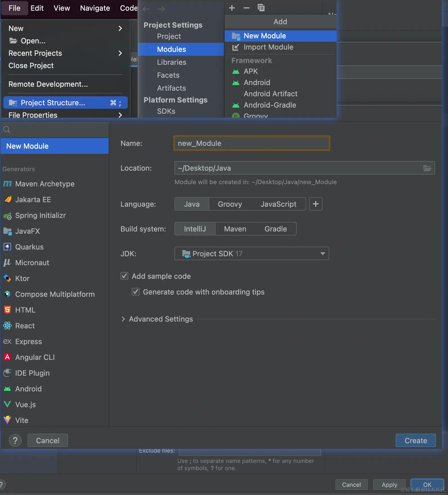Click the help question mark icon

coord(15,440)
